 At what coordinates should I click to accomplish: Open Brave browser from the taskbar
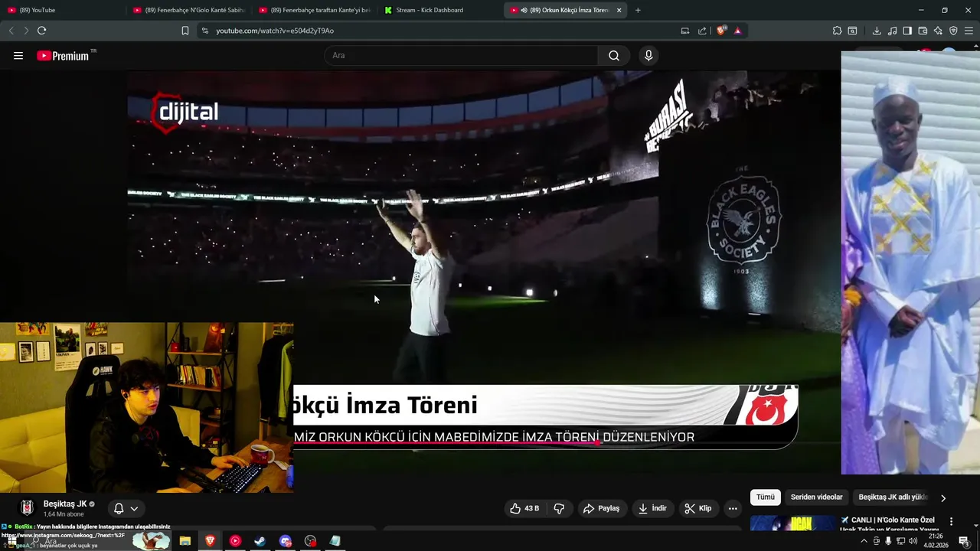210,541
